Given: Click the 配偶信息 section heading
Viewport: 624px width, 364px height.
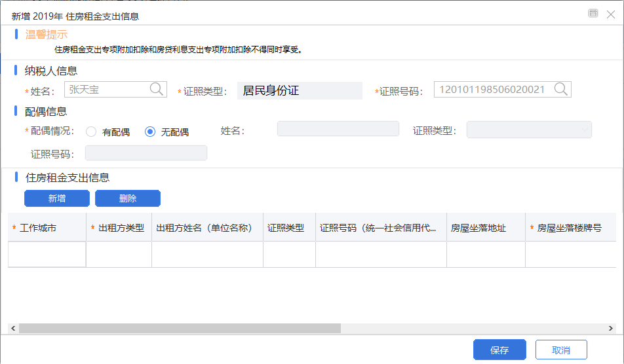Looking at the screenshot, I should point(46,112).
